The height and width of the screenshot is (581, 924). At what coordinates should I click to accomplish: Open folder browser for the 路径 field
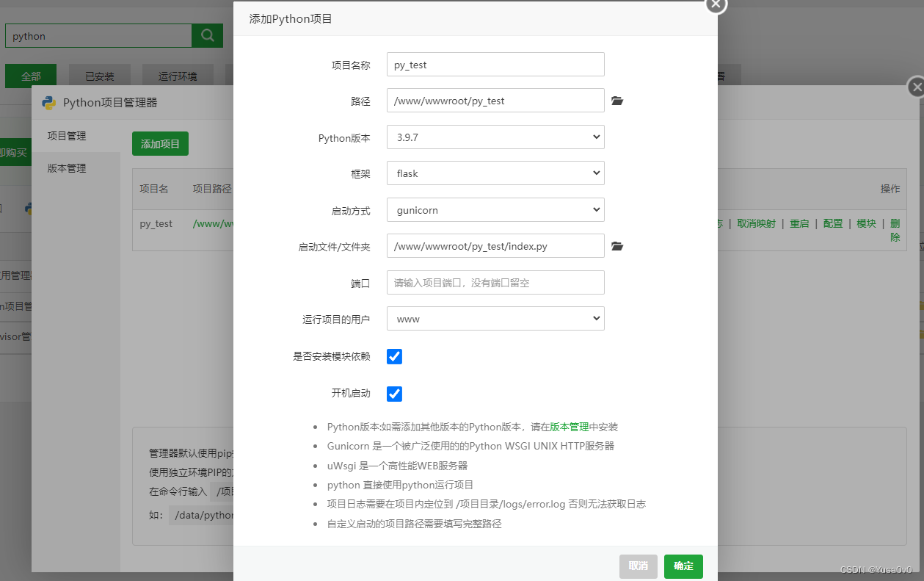[x=617, y=101]
